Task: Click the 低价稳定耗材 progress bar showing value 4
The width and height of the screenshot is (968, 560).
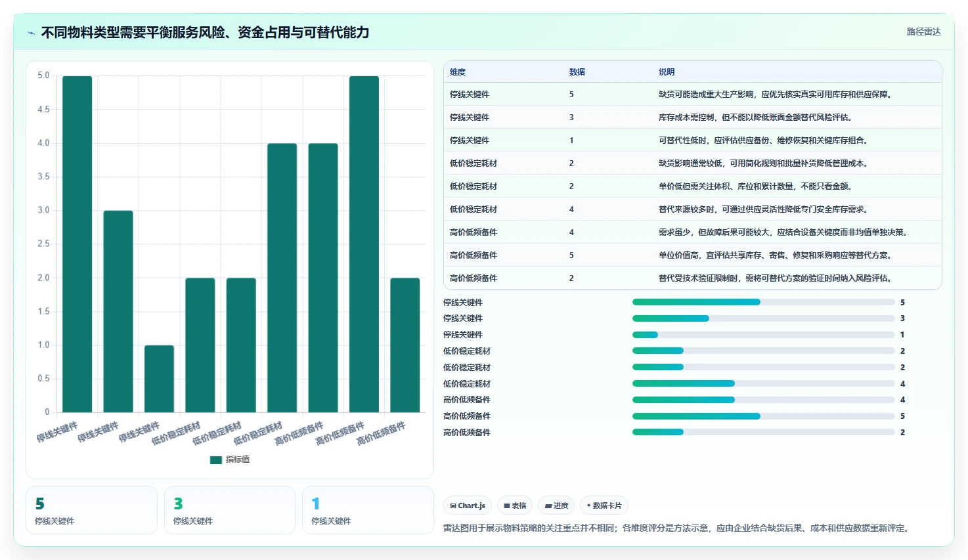Action: point(763,383)
